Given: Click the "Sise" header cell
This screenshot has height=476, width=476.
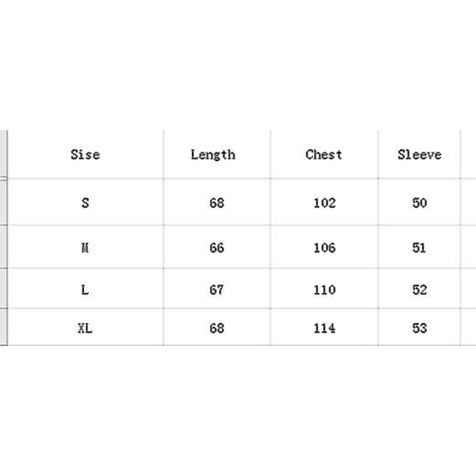Looking at the screenshot, I should point(85,155).
